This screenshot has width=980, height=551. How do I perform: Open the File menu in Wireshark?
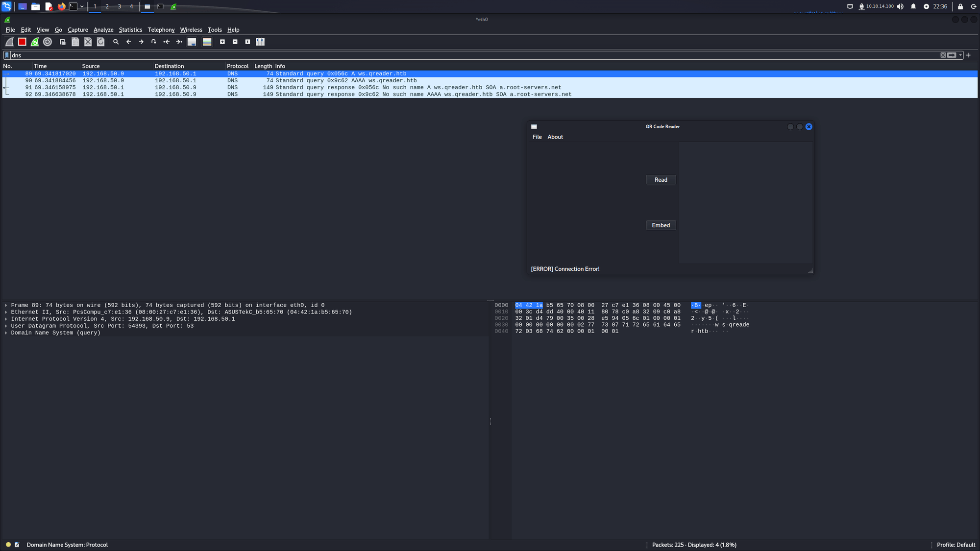tap(10, 30)
